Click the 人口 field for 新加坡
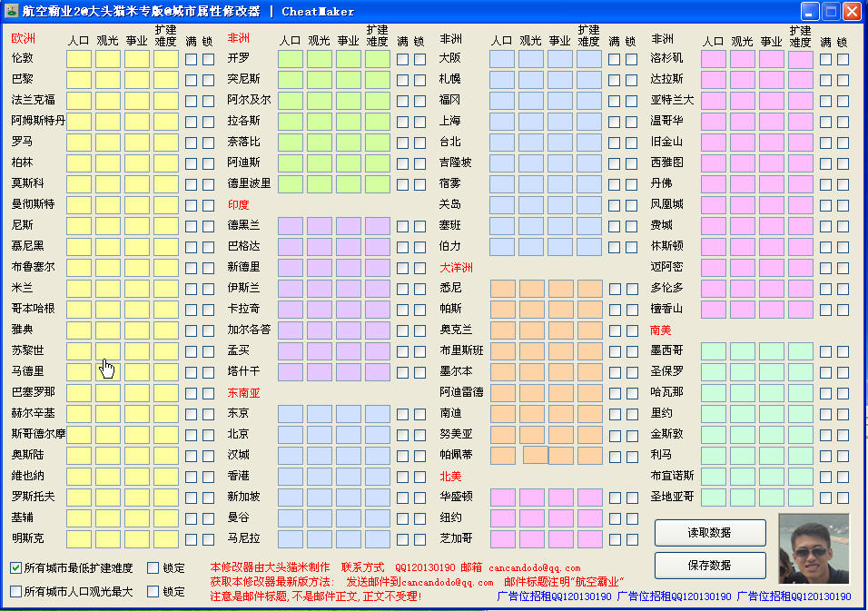The width and height of the screenshot is (868, 611). point(290,497)
